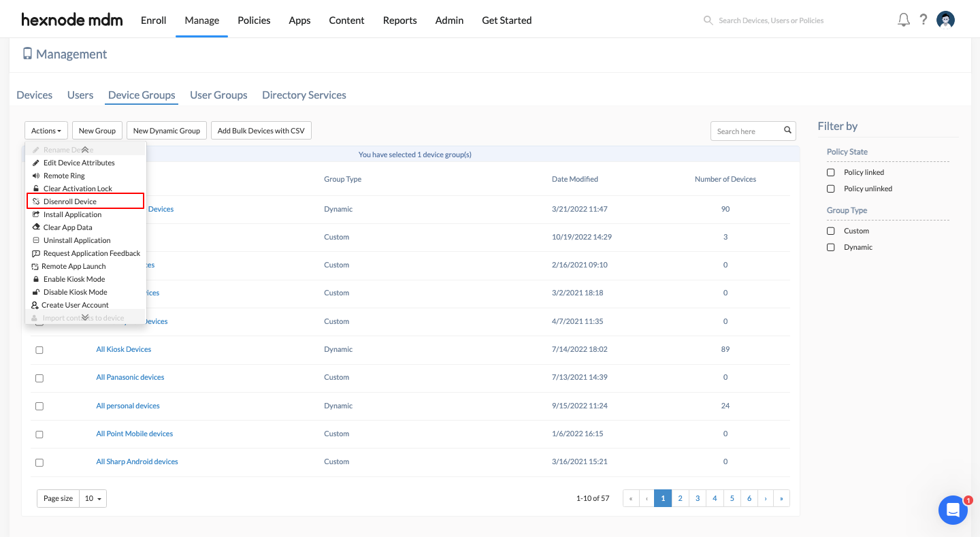Viewport: 980px width, 537px height.
Task: Open the Policies tab
Action: point(254,20)
